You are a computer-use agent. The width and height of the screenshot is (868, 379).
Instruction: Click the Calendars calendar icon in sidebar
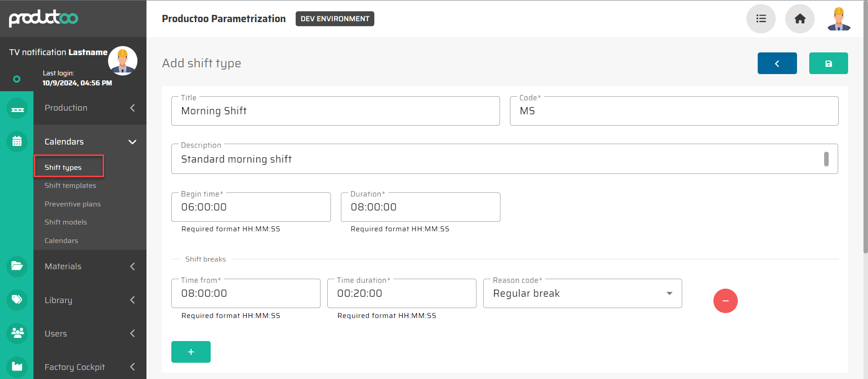click(x=17, y=141)
